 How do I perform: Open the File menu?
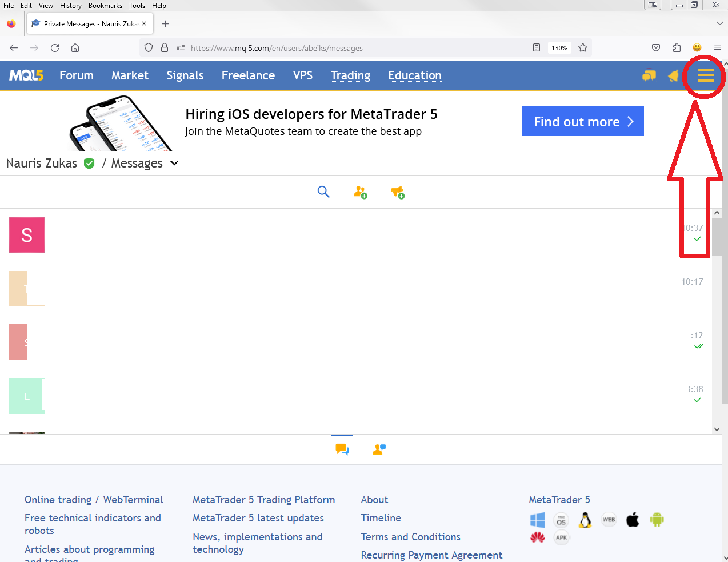9,6
